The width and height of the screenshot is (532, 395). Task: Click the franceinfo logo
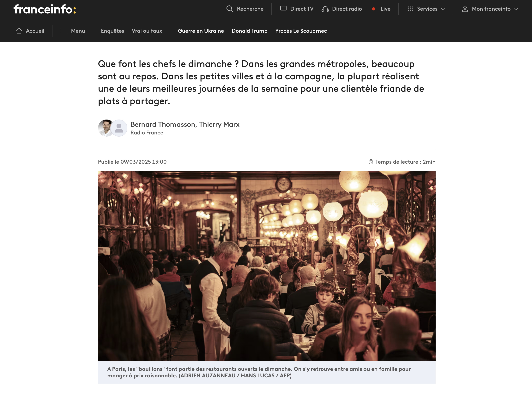click(45, 9)
